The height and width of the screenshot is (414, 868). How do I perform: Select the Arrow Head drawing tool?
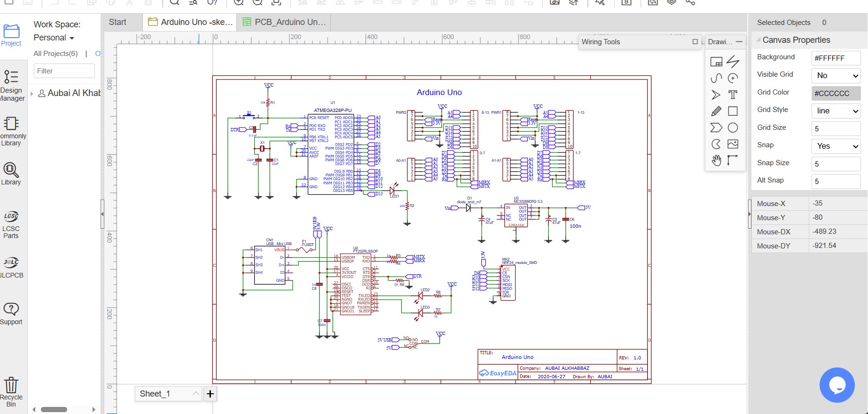click(716, 95)
